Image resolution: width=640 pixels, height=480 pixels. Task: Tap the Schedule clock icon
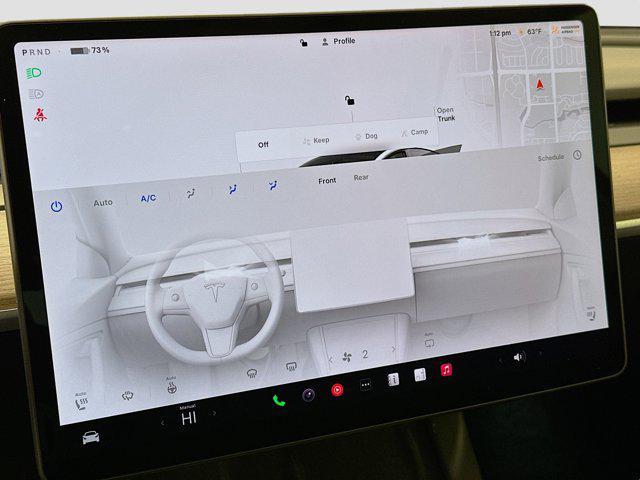[x=577, y=155]
